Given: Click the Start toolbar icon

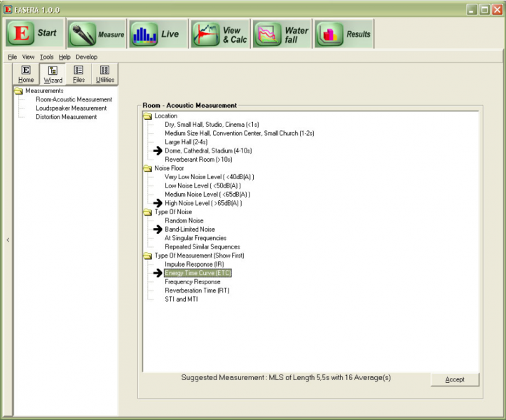Looking at the screenshot, I should point(20,33).
